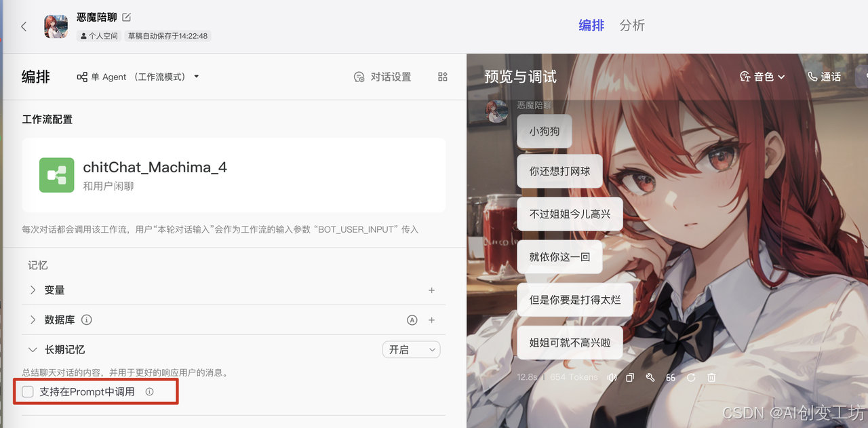Click the green workflow icon of chitChat_Machima_4

point(56,175)
